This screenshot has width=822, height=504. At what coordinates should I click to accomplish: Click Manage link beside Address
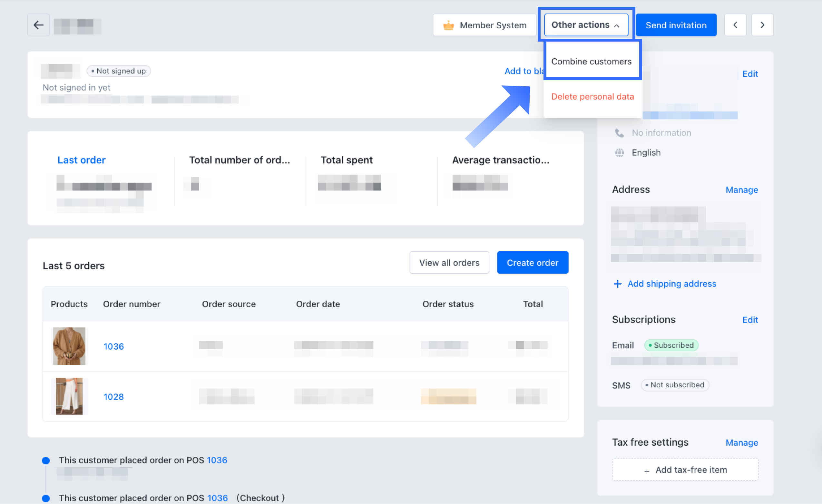coord(742,190)
